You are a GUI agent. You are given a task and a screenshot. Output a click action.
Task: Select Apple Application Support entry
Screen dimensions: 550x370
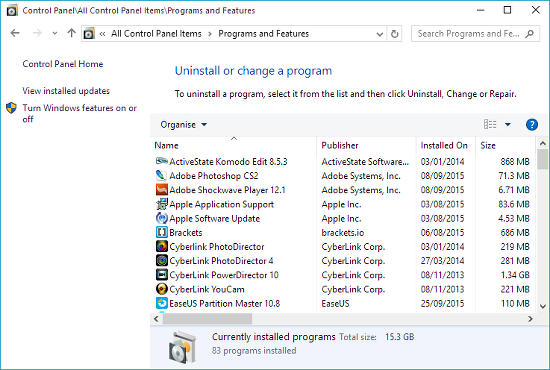221,204
